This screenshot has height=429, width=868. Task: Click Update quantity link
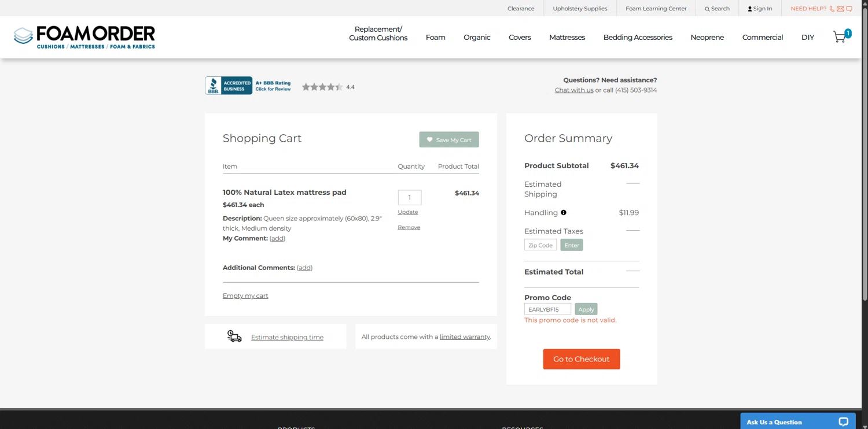(x=408, y=212)
